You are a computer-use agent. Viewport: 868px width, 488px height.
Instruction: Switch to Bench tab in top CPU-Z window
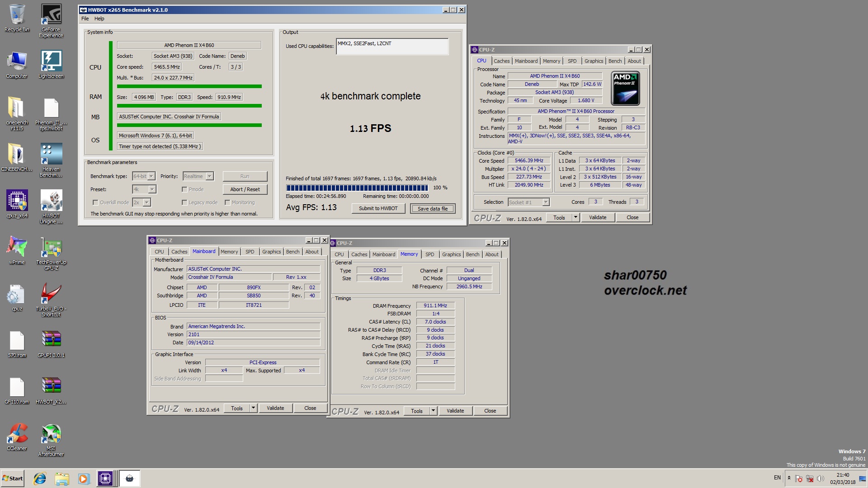(x=615, y=61)
